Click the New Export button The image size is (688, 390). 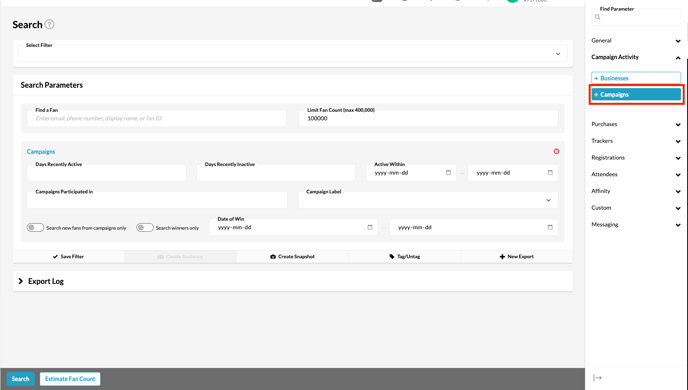[516, 256]
